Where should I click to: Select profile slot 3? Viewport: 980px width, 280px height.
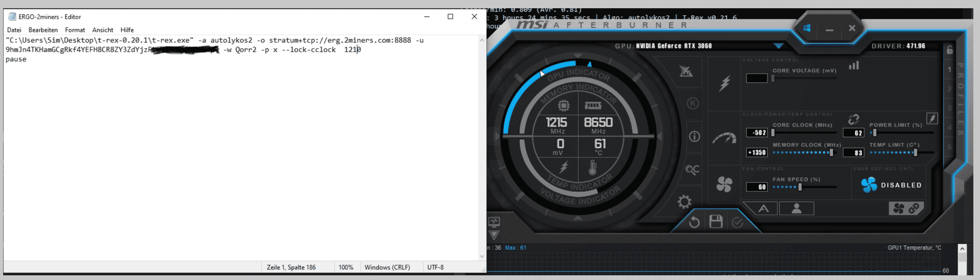pos(949,108)
